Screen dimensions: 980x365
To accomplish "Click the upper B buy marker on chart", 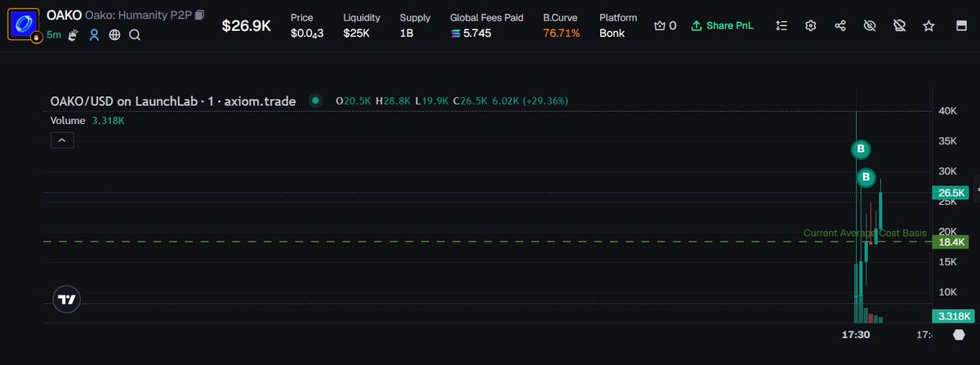I will pyautogui.click(x=860, y=149).
